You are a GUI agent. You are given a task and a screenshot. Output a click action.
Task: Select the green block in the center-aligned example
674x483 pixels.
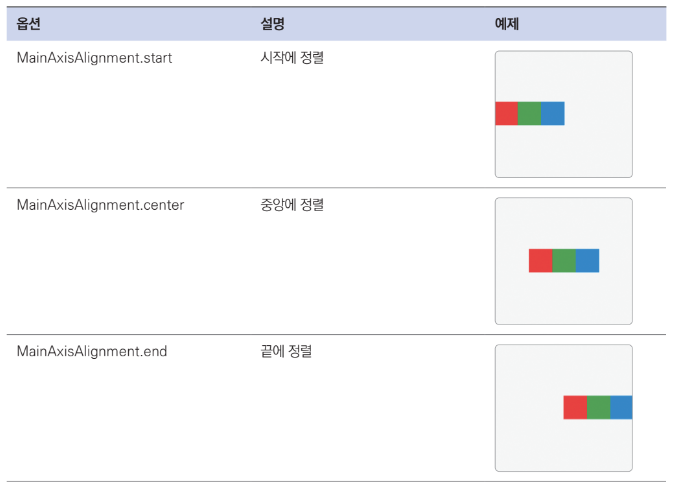564,260
